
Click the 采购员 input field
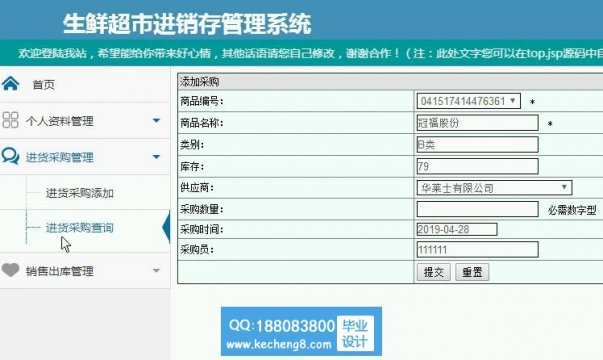point(477,250)
